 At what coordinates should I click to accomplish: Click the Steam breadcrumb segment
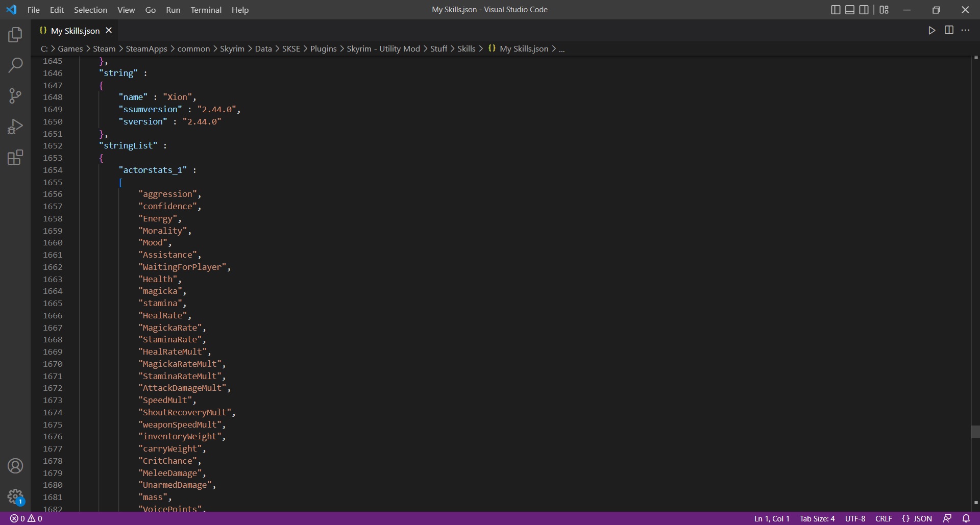pos(104,48)
